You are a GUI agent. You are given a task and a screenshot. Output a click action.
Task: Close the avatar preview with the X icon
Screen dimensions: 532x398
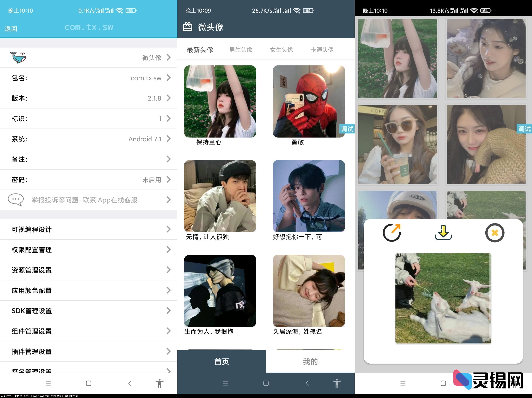point(495,232)
